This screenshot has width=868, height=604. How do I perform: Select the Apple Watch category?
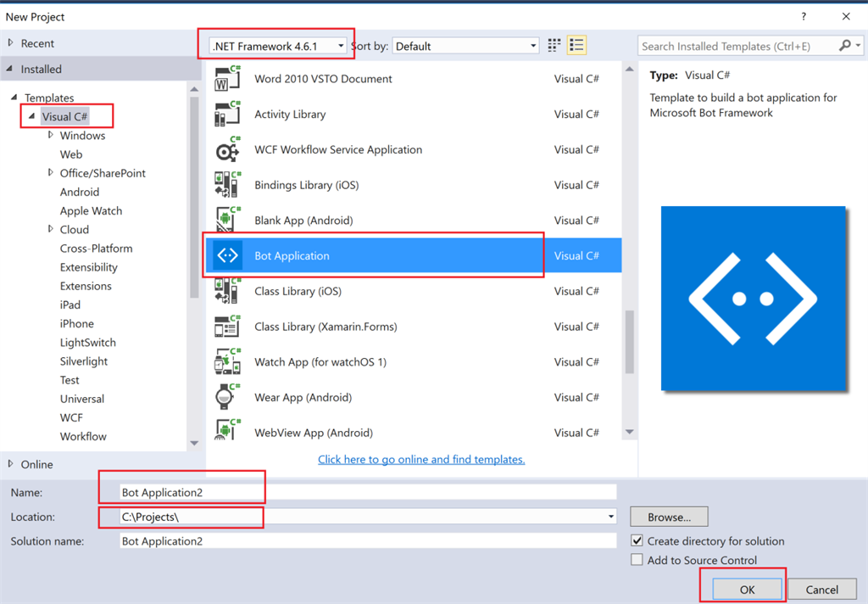(x=91, y=210)
